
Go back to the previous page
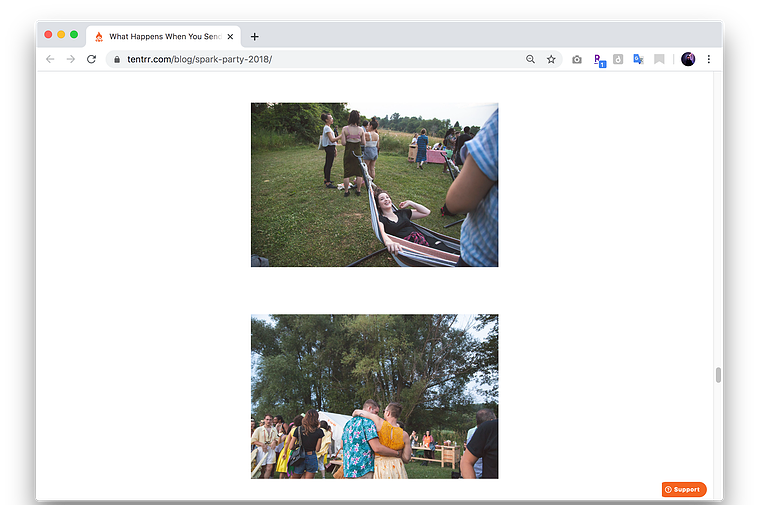(50, 59)
